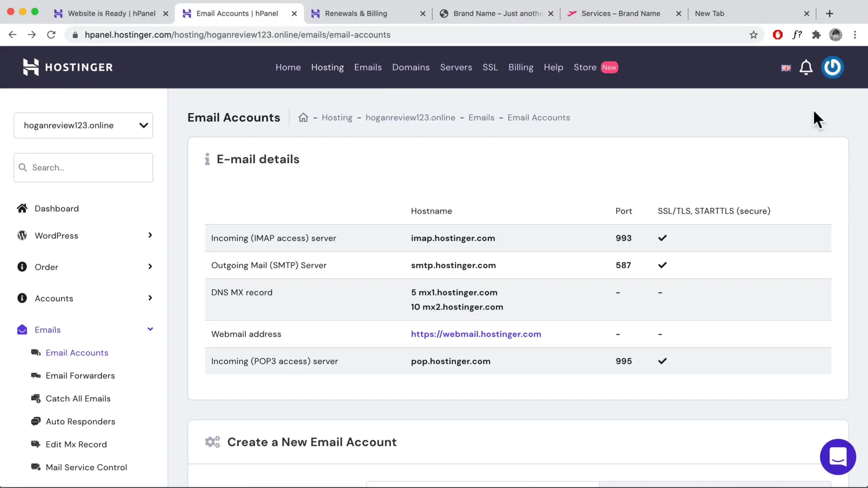Screen dimensions: 868x488
Task: Switch to the New Tab browser tab
Action: [x=709, y=14]
